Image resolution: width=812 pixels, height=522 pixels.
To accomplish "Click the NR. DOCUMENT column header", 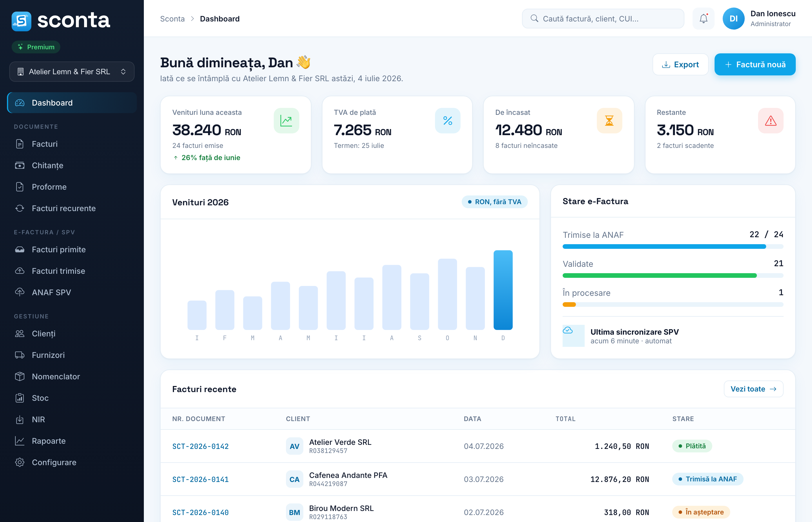I will tap(199, 419).
